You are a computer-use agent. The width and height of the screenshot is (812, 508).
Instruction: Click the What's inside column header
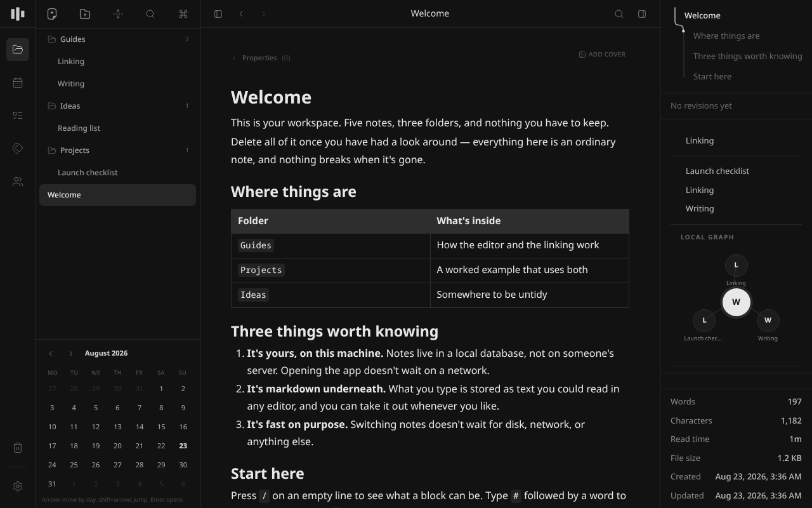(530, 221)
